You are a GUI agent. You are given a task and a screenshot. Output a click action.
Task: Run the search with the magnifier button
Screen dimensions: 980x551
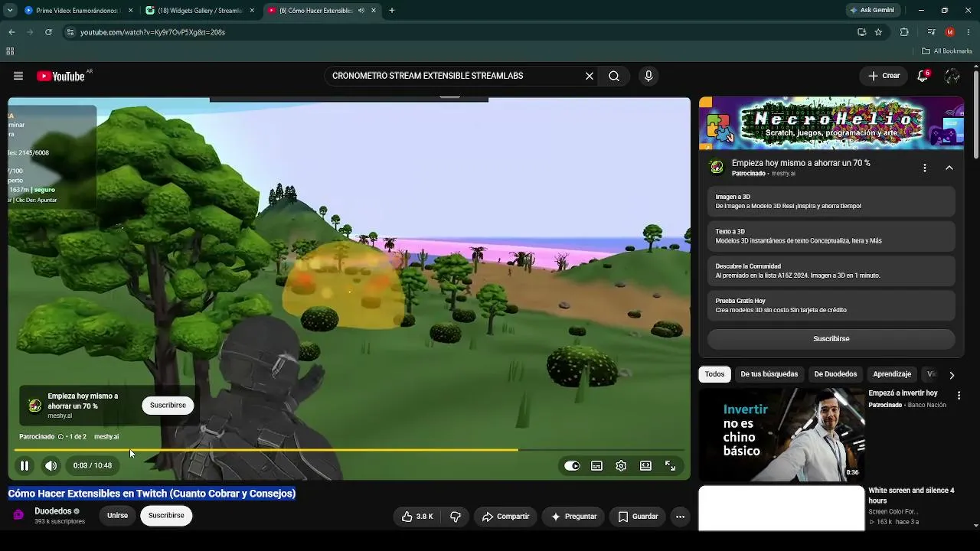(614, 76)
